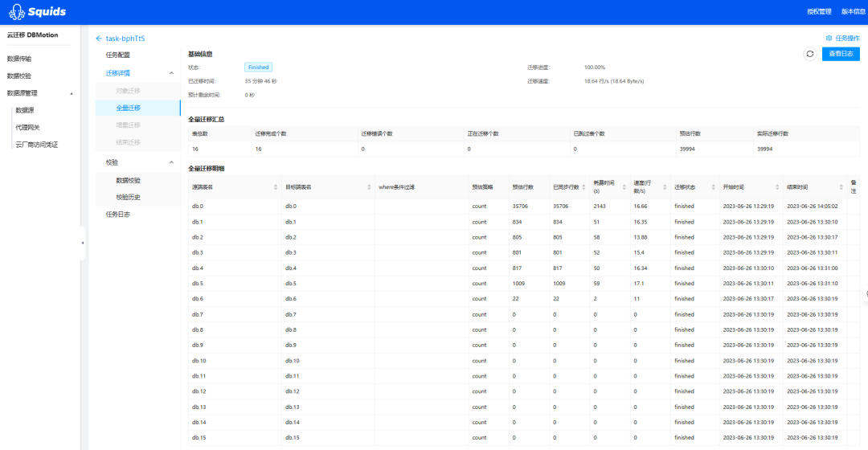Screen dimensions: 868x450
Task: Click the blue 查看日志 button
Action: coord(841,54)
